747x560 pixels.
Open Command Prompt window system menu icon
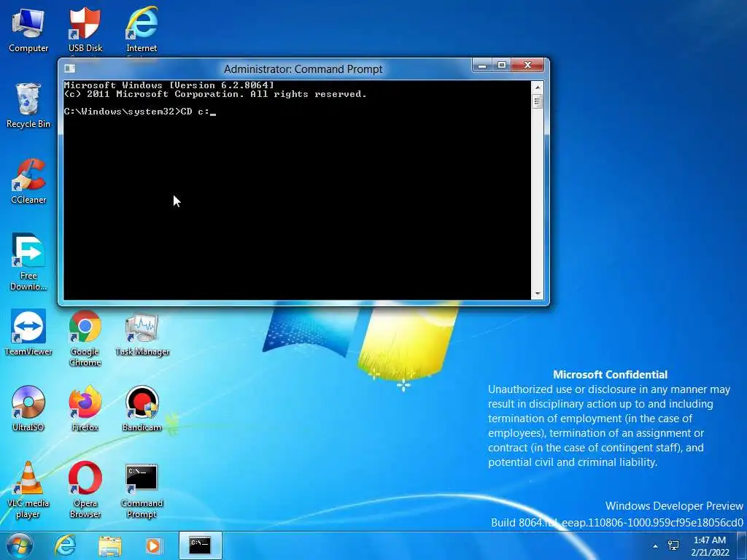coord(69,69)
